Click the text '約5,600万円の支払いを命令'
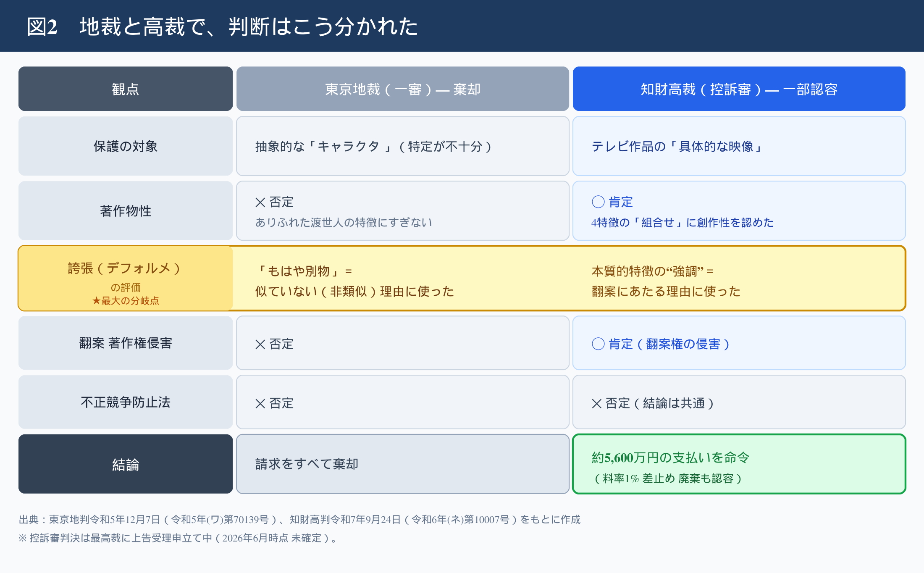924x573 pixels. point(670,457)
